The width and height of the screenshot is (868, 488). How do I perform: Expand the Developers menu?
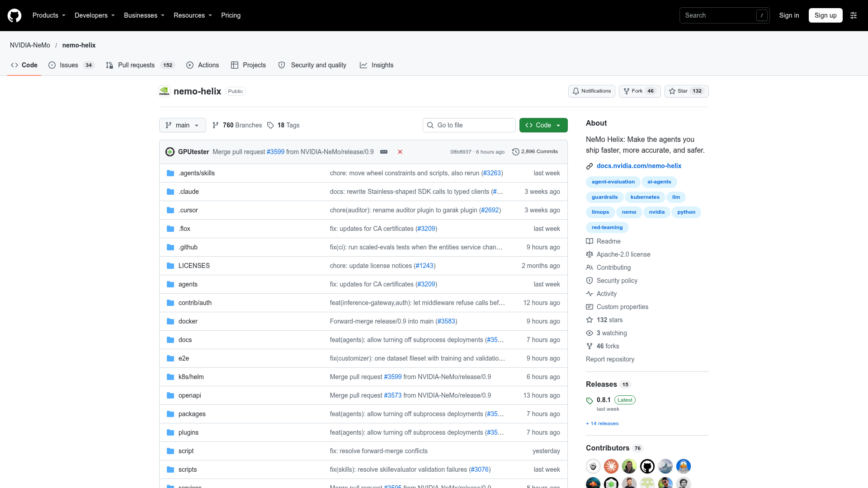click(x=94, y=15)
